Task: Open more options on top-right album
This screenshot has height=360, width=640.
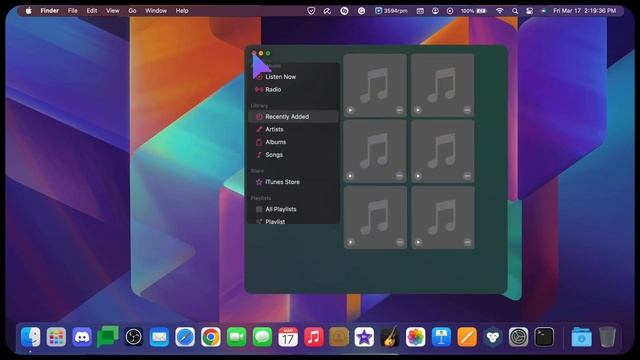Action: [467, 110]
